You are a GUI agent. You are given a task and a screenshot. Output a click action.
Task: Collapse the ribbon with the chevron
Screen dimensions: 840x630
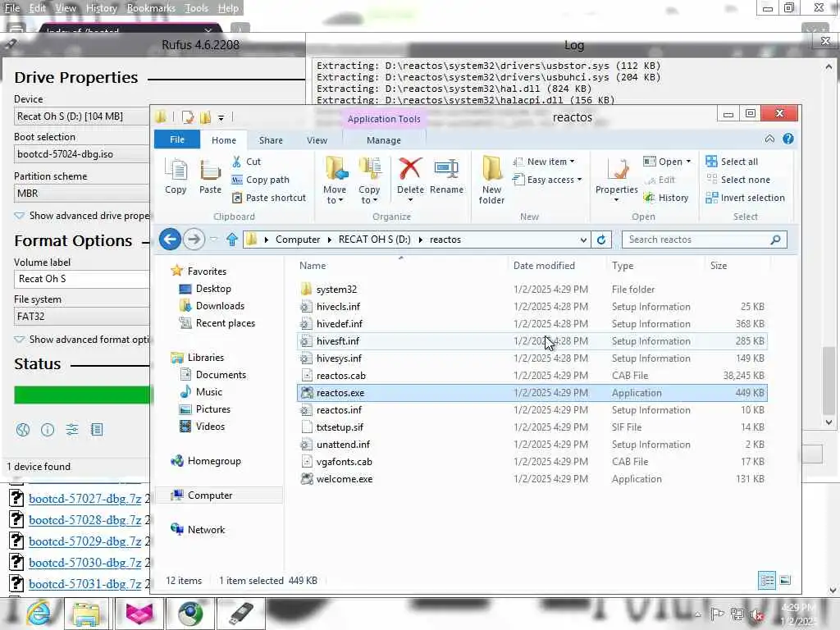[x=769, y=139]
